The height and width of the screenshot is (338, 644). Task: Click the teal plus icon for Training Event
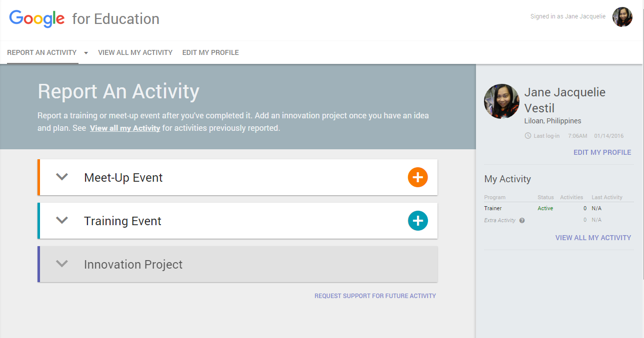pos(417,221)
